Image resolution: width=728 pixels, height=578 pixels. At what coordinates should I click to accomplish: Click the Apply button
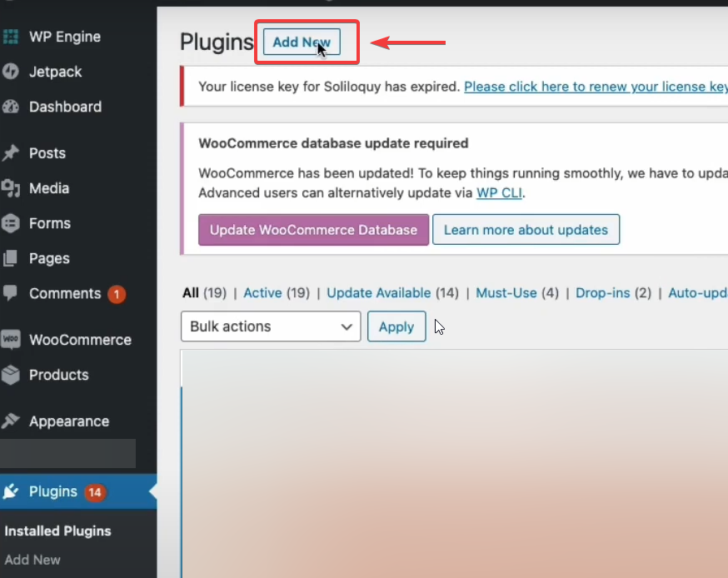coord(396,326)
